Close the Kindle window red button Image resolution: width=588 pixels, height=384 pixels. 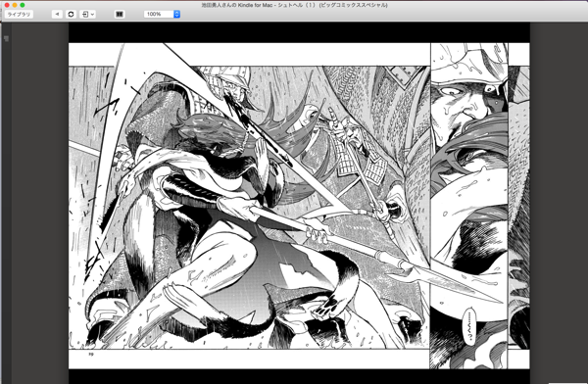(x=7, y=5)
